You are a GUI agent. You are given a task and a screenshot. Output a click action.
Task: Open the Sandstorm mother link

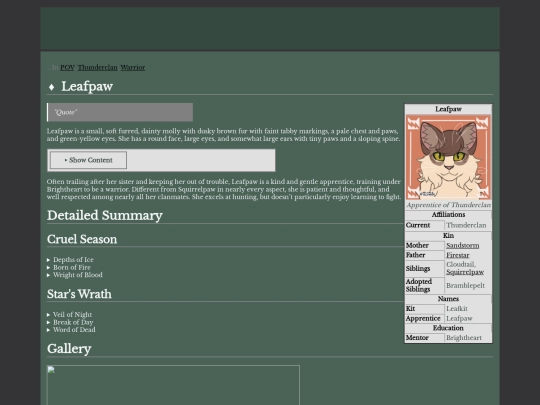[x=463, y=246]
